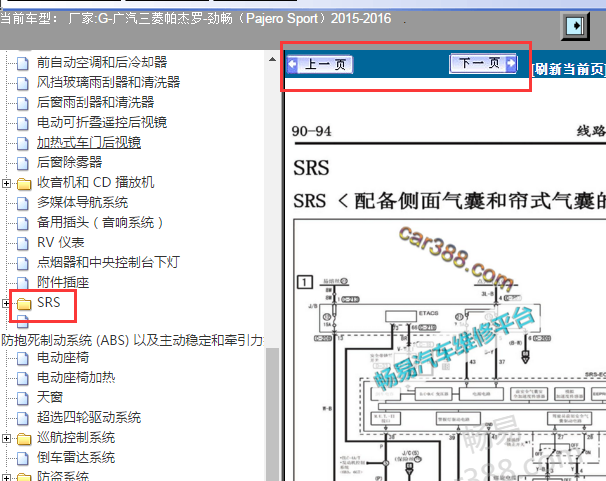The height and width of the screenshot is (481, 606).
Task: Open 前自动空调和后冷却器 tree item
Action: (x=102, y=62)
